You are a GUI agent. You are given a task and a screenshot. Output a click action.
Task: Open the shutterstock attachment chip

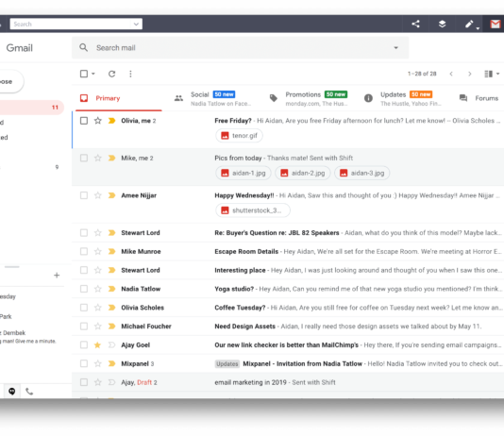(253, 210)
